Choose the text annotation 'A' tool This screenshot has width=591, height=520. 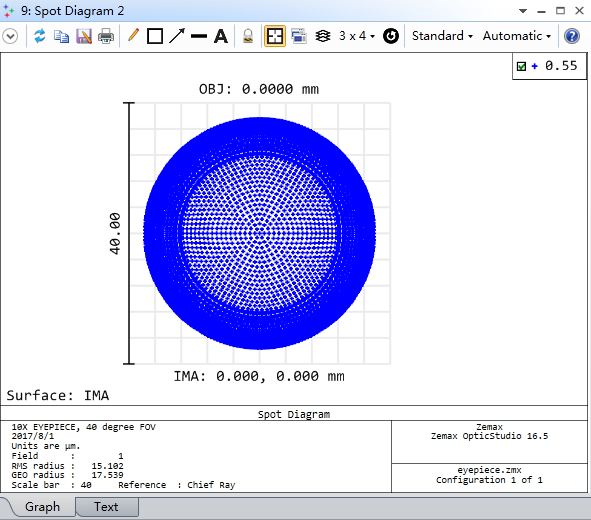tap(221, 37)
